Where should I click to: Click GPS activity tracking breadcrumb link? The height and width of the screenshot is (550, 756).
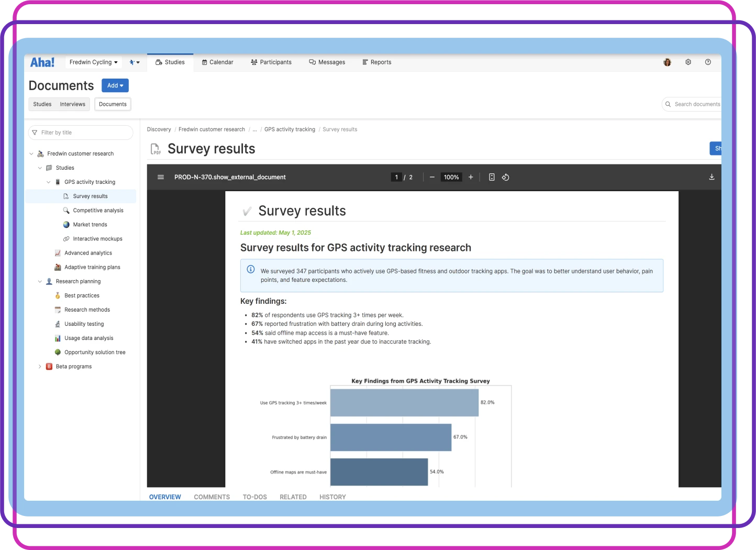tap(290, 129)
